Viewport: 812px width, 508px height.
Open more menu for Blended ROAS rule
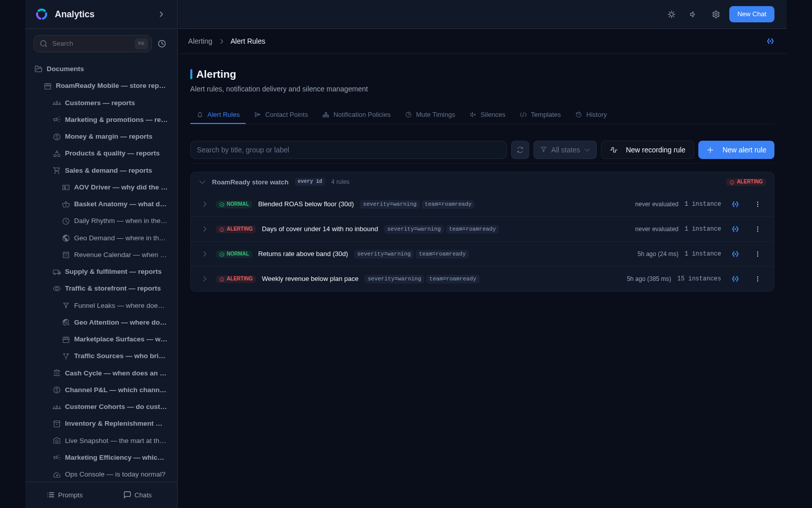pos(758,204)
